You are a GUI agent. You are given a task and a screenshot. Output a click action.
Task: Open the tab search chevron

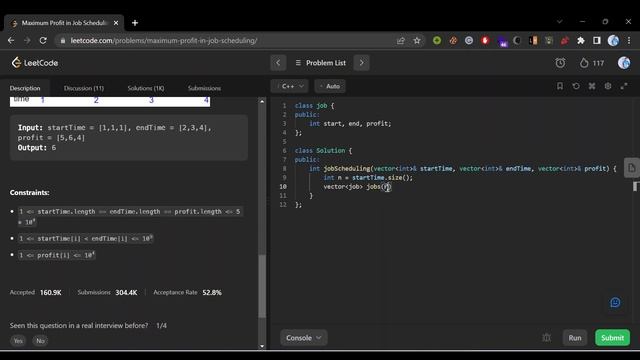tap(560, 21)
